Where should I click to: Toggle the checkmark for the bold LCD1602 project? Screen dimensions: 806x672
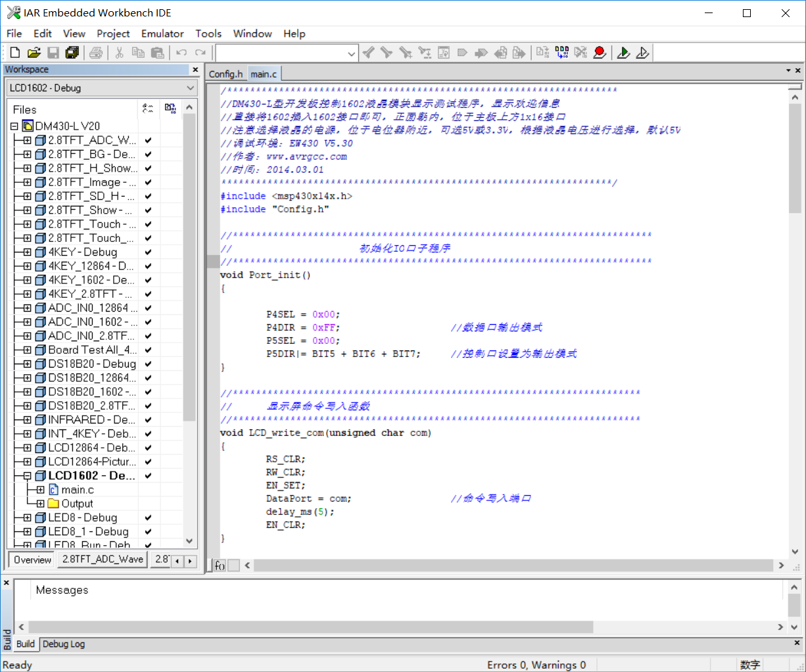tap(149, 476)
